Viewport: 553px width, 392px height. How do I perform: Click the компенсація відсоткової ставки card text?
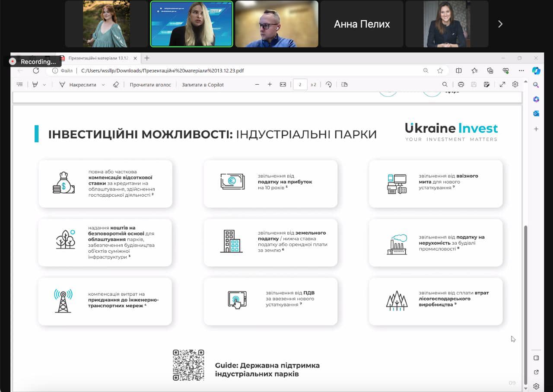pos(122,183)
